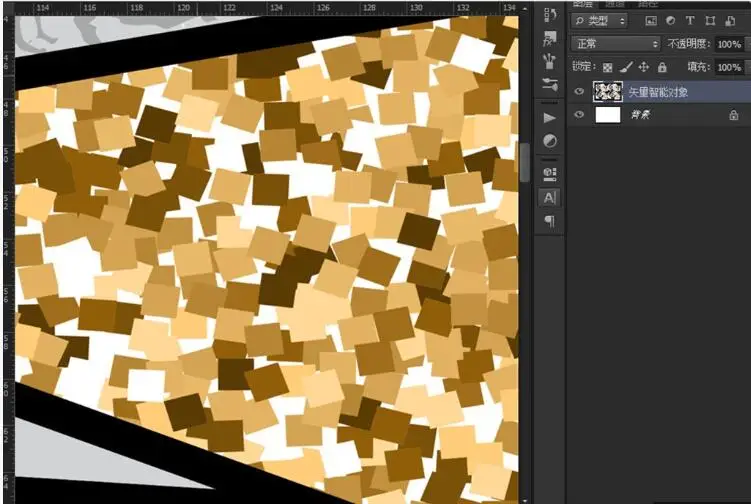Viewport: 751px width, 504px height.
Task: Filter layers by adjustment layers icon
Action: click(671, 21)
